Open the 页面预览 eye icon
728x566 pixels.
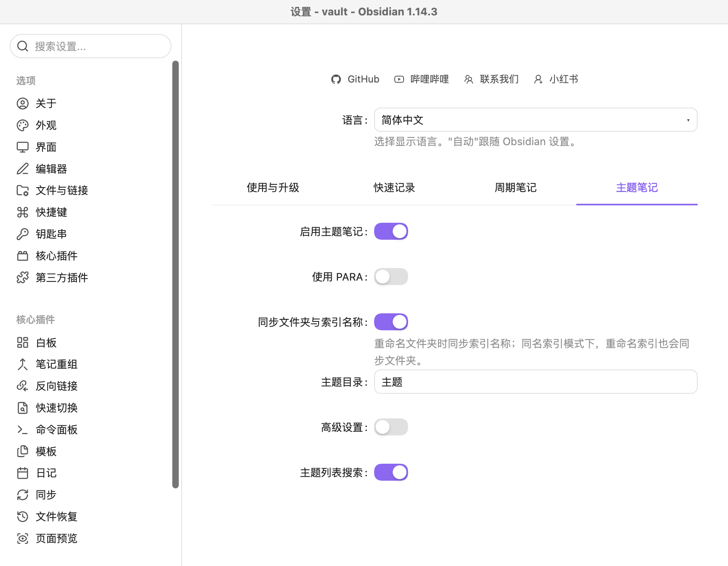point(23,539)
